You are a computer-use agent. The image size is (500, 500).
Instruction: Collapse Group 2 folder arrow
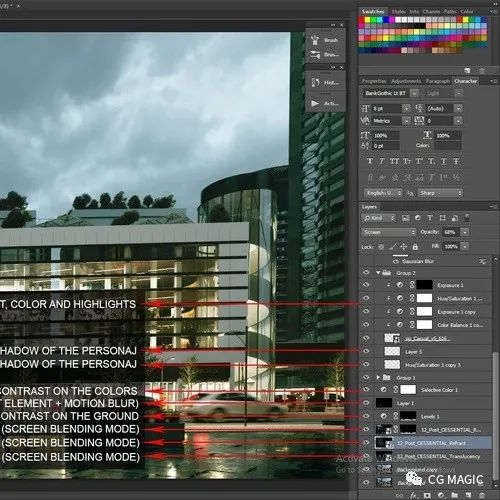(x=378, y=273)
